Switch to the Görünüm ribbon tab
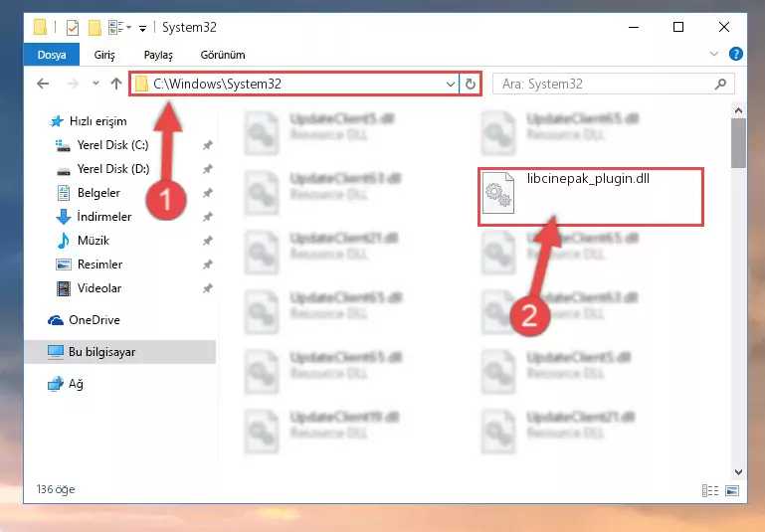The width and height of the screenshot is (765, 532). point(223,55)
